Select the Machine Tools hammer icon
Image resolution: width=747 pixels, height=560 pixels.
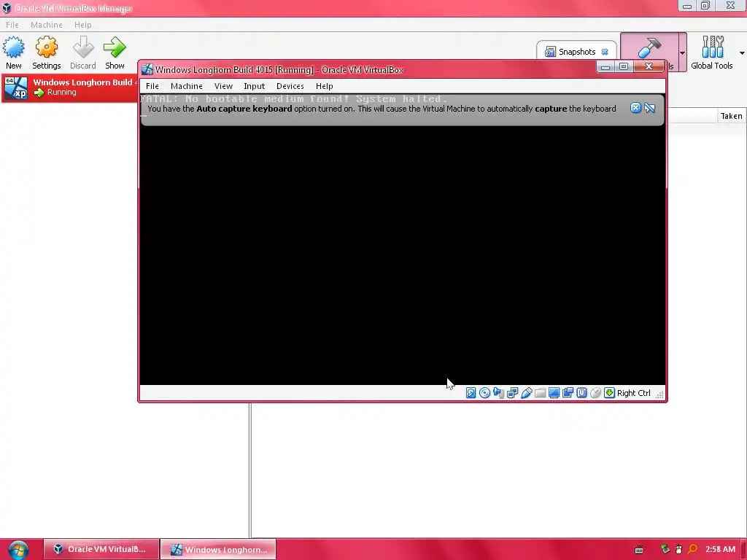pos(649,47)
